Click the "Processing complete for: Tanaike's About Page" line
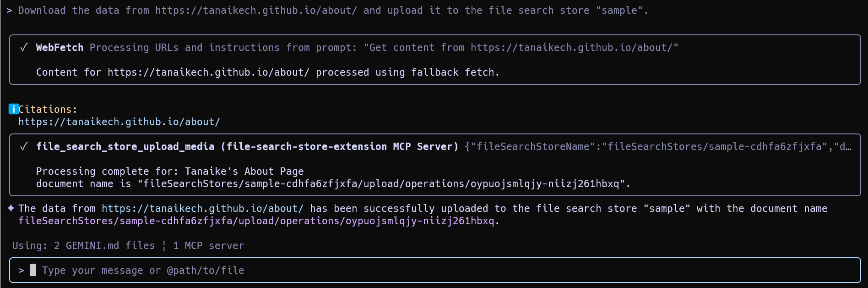This screenshot has width=868, height=288. click(x=170, y=172)
